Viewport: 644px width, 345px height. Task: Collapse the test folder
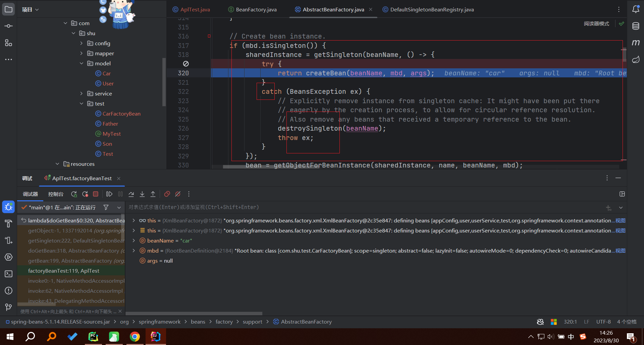click(82, 103)
